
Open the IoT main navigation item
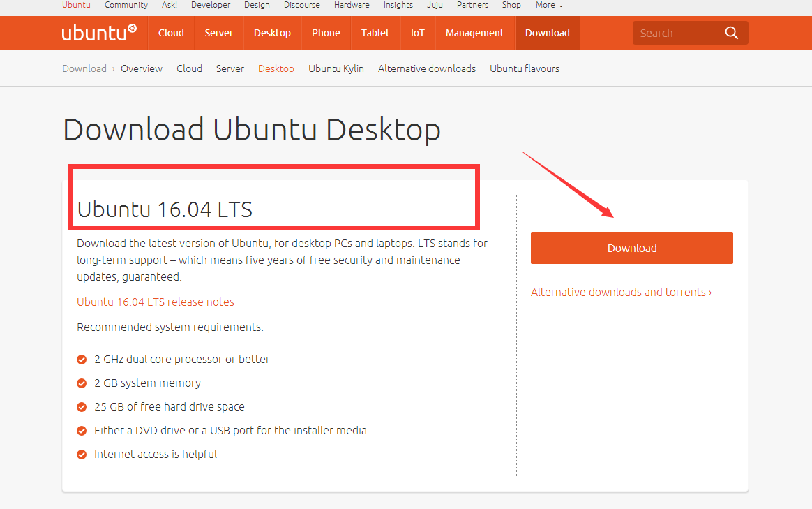pyautogui.click(x=417, y=33)
